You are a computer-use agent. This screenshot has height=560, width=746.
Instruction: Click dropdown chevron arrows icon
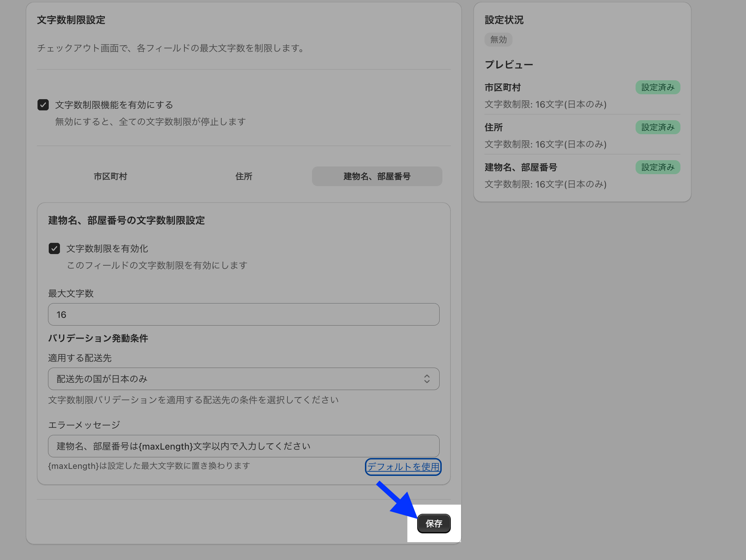(x=427, y=379)
